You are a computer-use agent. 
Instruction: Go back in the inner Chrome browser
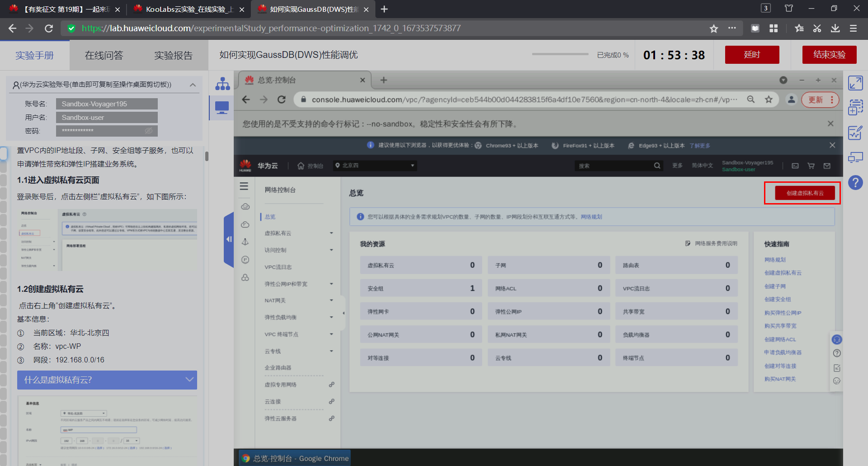[246, 100]
